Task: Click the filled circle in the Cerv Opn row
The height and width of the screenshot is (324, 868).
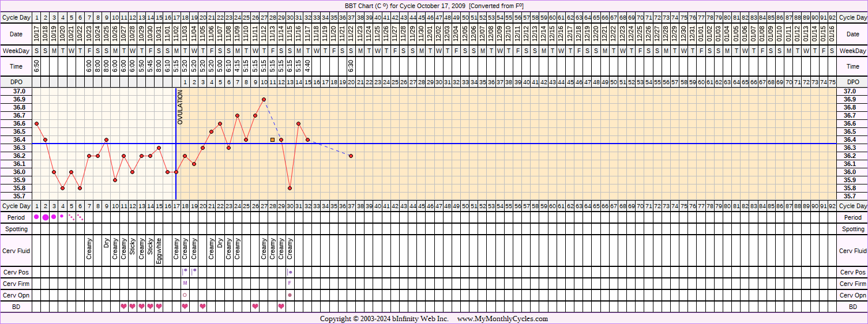Action: click(290, 295)
